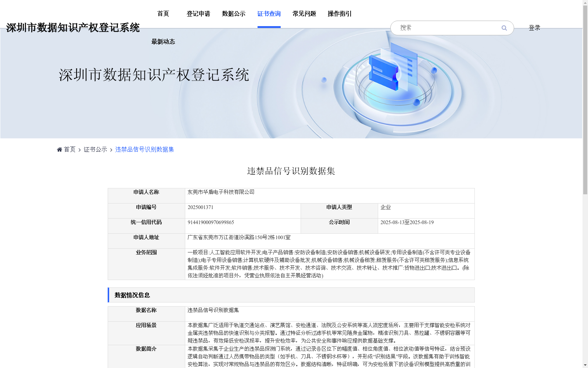
Task: Click the 公示时间 label cell
Action: (339, 226)
